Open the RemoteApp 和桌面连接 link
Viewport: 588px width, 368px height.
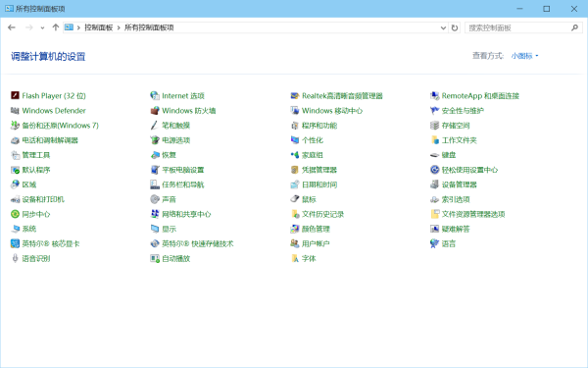480,96
